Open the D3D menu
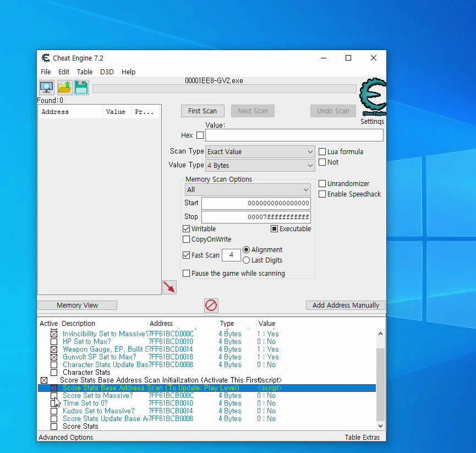 107,72
